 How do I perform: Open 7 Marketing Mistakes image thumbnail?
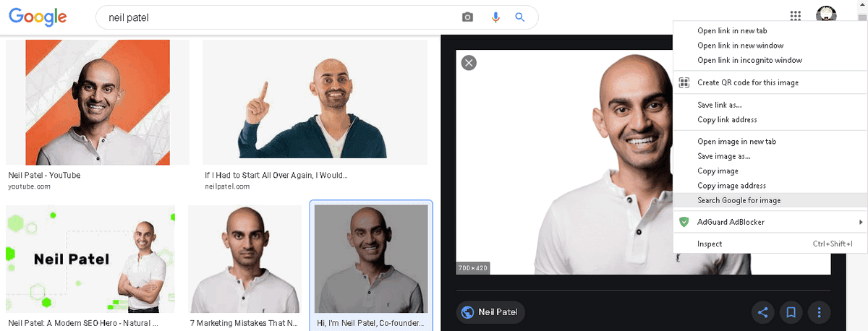click(244, 259)
